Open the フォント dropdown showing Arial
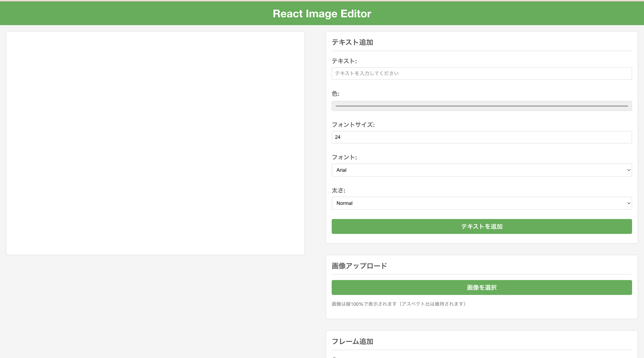 [482, 170]
